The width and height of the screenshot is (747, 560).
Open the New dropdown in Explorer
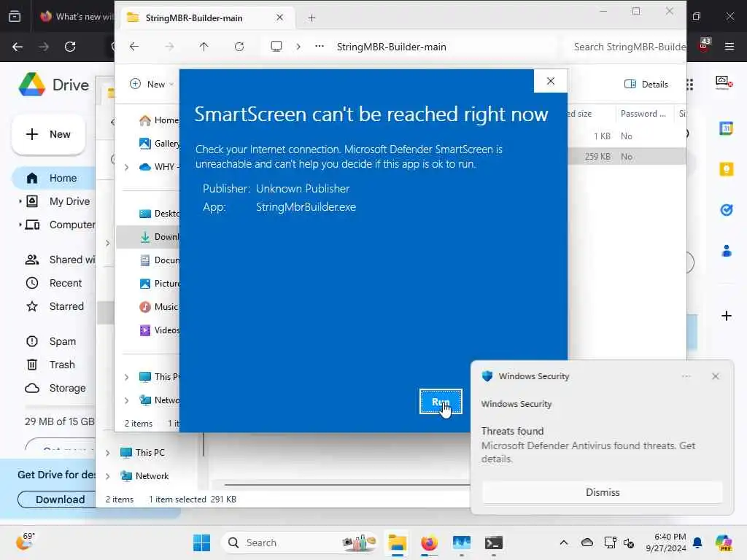(x=152, y=85)
